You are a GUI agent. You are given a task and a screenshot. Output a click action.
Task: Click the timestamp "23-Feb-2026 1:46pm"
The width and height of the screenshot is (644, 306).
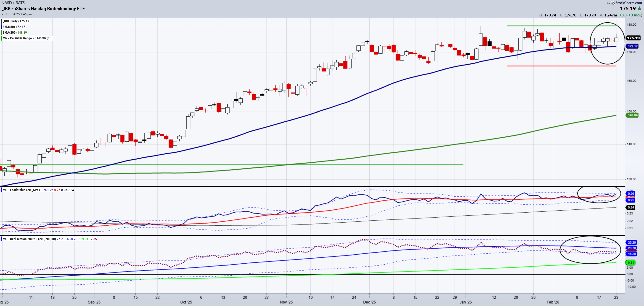[16, 14]
